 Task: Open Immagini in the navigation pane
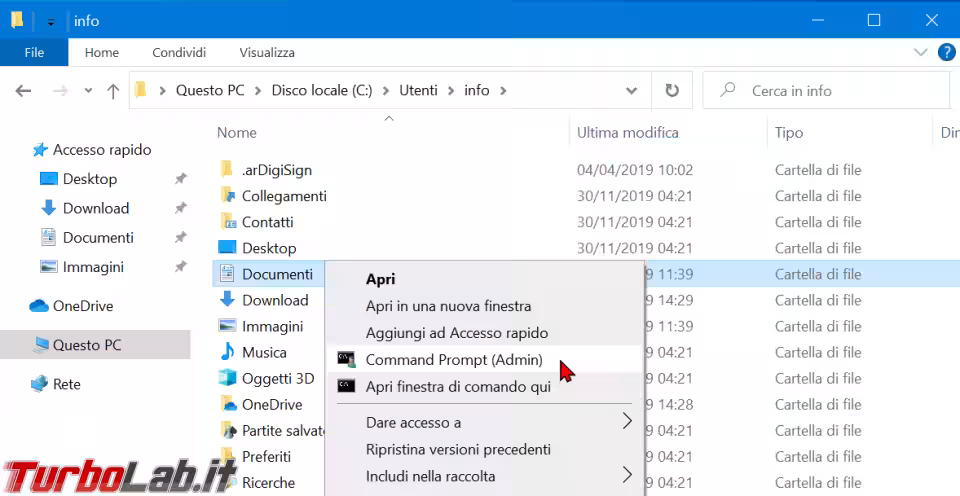tap(93, 267)
